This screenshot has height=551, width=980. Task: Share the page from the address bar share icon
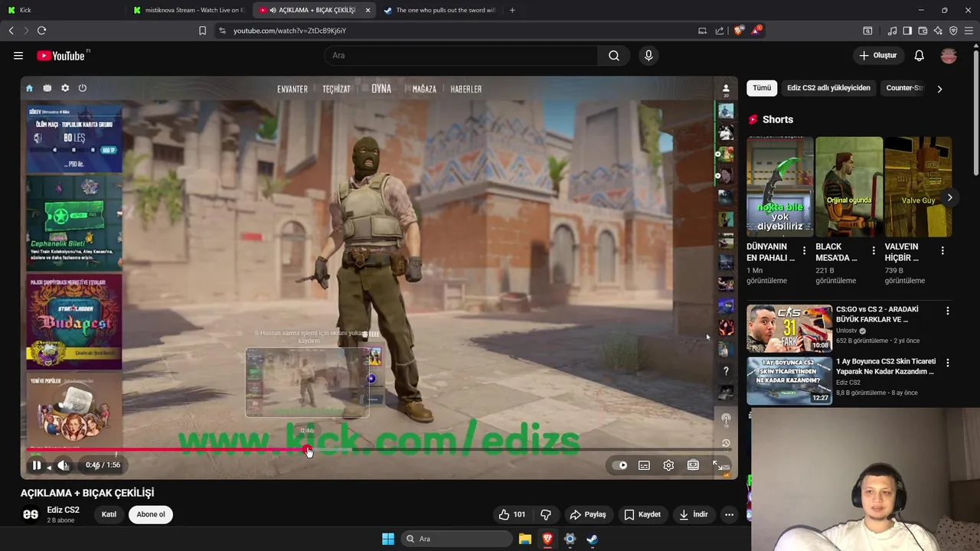(x=720, y=31)
